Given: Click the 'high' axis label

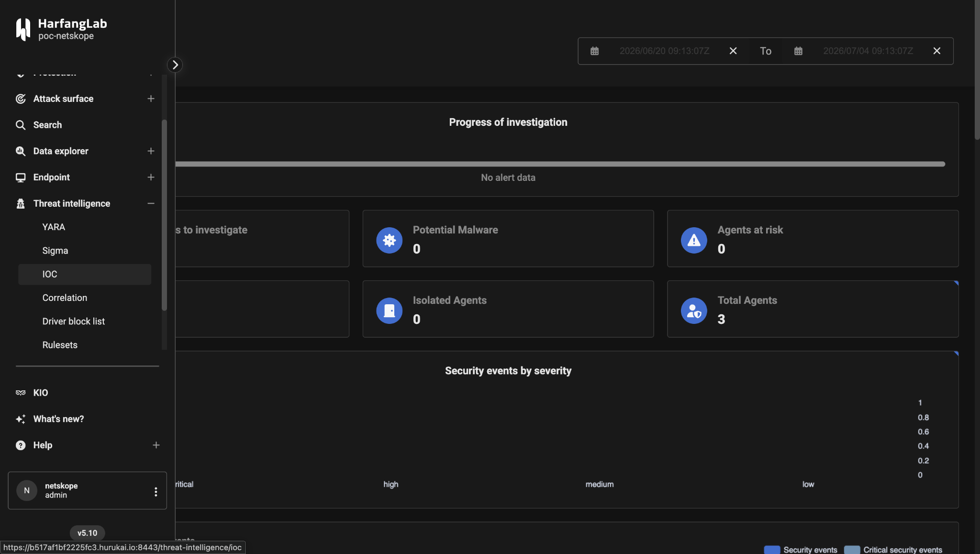Looking at the screenshot, I should (390, 484).
